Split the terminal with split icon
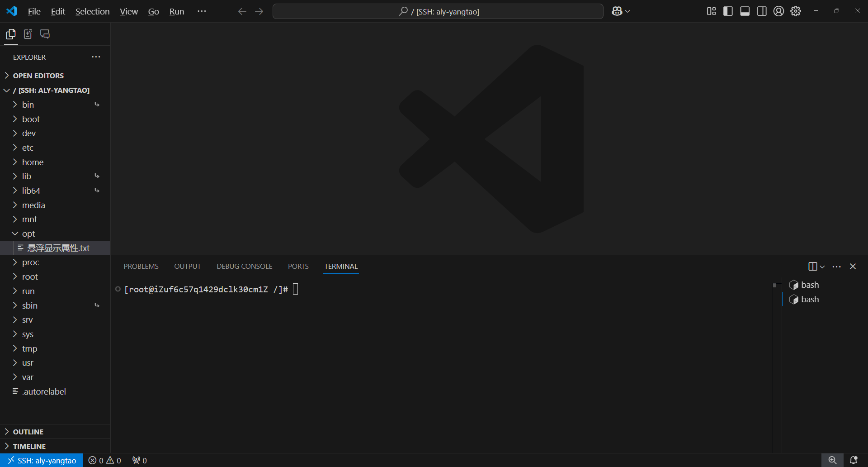Viewport: 868px width, 467px height. (x=812, y=267)
